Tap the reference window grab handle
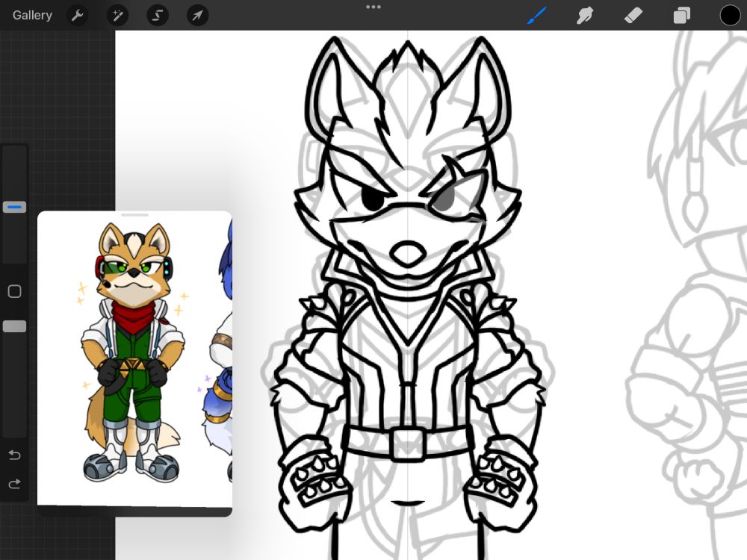 tap(134, 215)
